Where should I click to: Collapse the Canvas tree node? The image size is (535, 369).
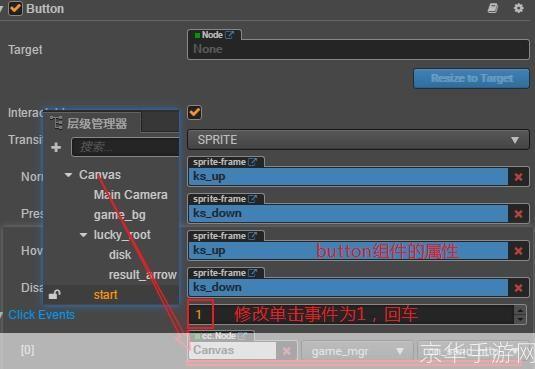(68, 175)
